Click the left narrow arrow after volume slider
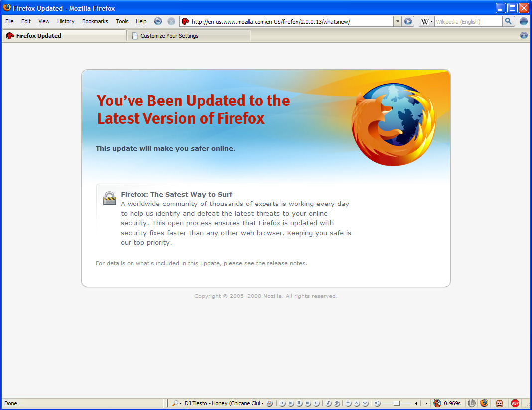Viewport: 532px width, 410px height. coord(416,403)
